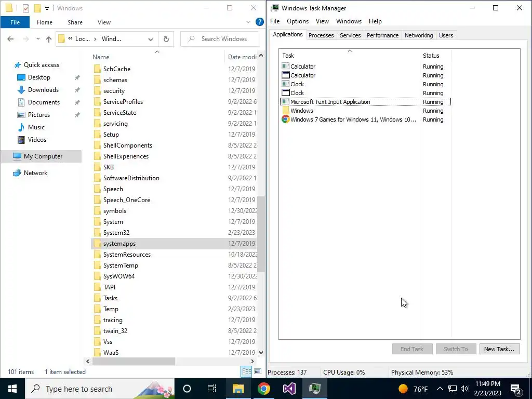Viewport: 532px width, 399px height.
Task: Open Visual Studio from the taskbar
Action: 289,389
